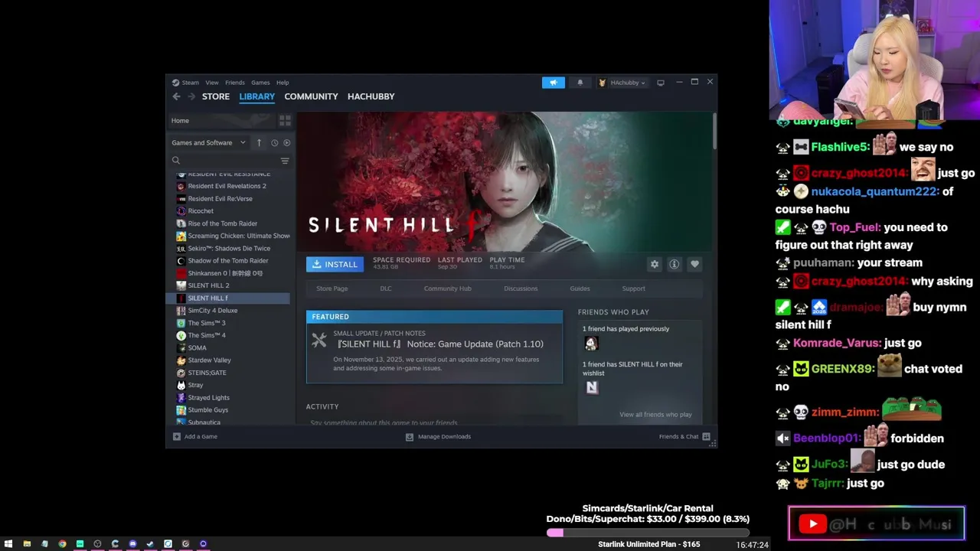The width and height of the screenshot is (980, 551).
Task: Open the announcements megaphone button
Action: click(554, 83)
